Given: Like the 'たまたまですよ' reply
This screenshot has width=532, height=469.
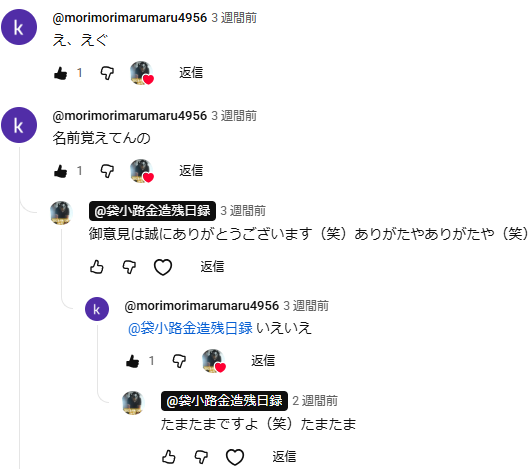Looking at the screenshot, I should click(x=169, y=457).
